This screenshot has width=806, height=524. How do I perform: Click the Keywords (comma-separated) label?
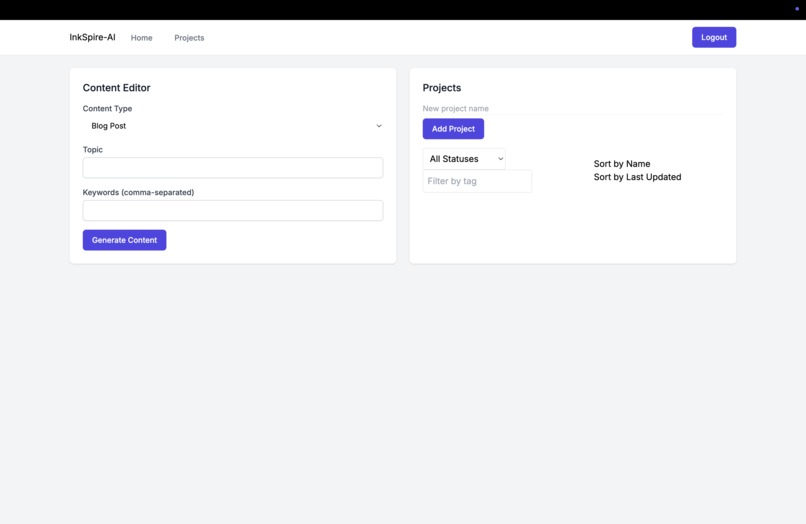(138, 192)
